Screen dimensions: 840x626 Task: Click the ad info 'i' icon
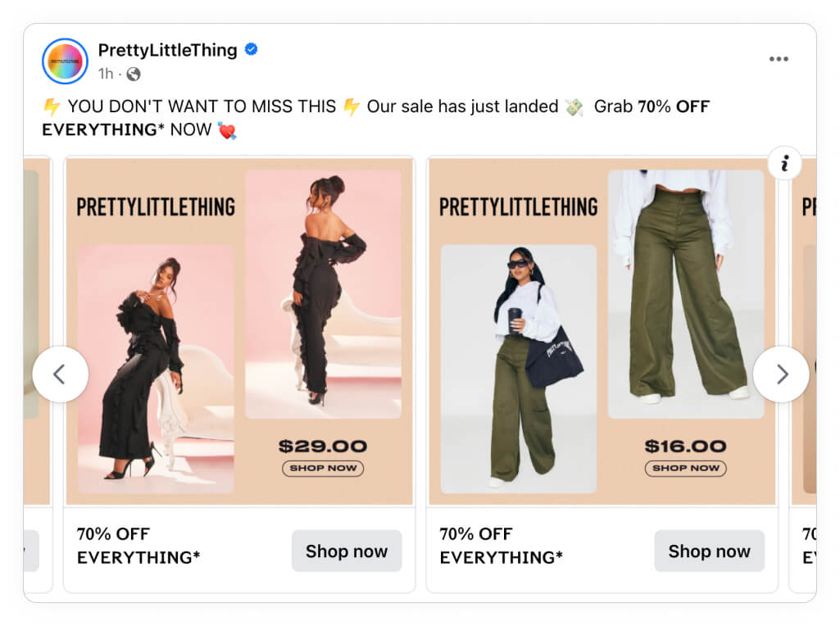click(785, 162)
